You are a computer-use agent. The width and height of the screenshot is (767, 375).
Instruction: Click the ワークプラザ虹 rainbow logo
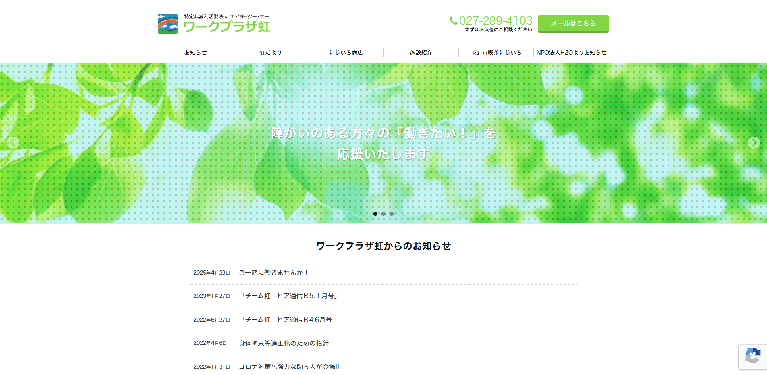(x=214, y=24)
